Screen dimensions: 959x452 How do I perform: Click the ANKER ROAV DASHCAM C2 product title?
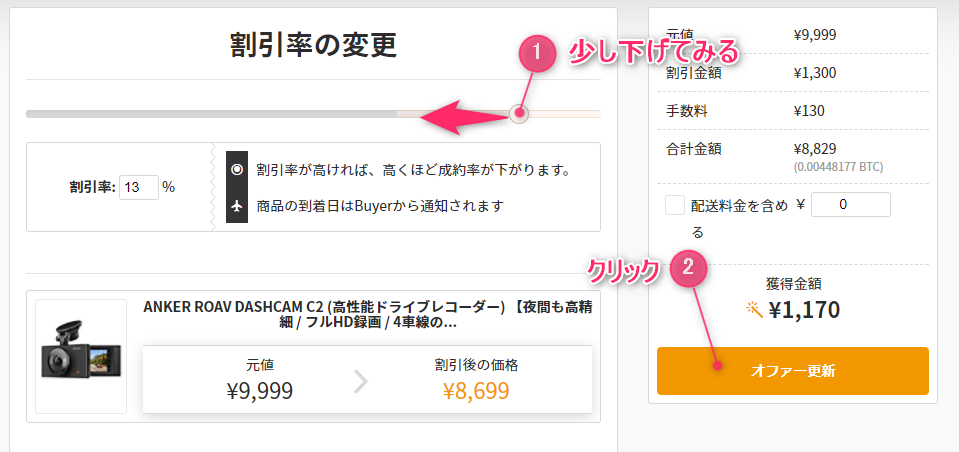click(x=369, y=314)
